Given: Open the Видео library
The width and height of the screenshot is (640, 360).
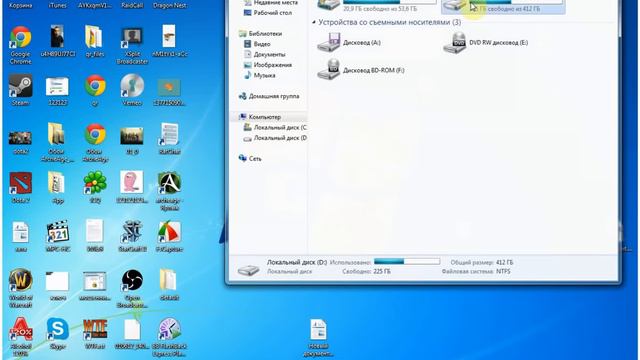Looking at the screenshot, I should click(257, 44).
